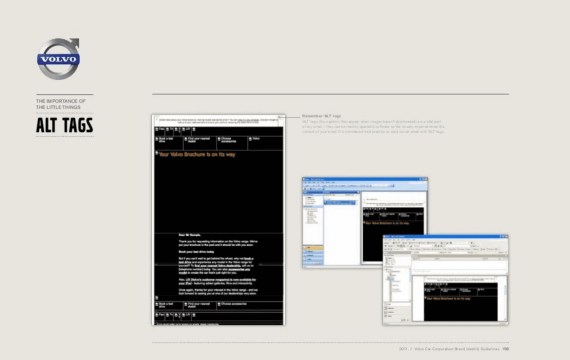
Task: Click the underlined view-in-browser link in the email's white banner
Action: (x=248, y=120)
